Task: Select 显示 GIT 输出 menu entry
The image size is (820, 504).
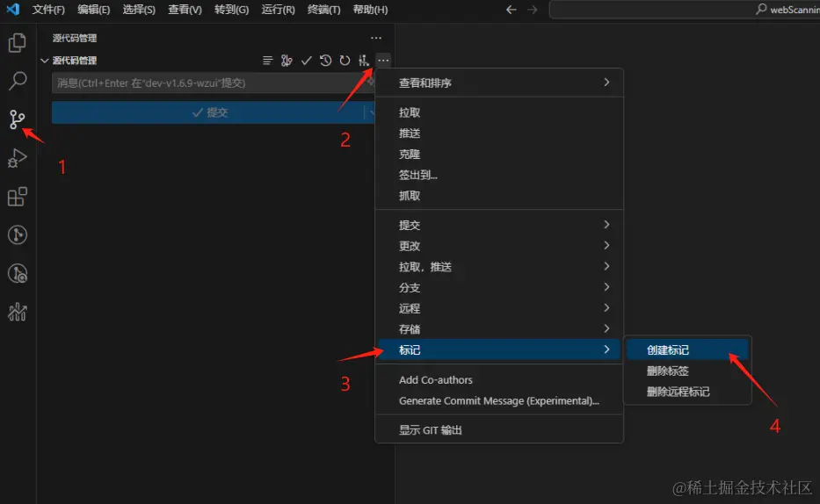Action: 499,430
